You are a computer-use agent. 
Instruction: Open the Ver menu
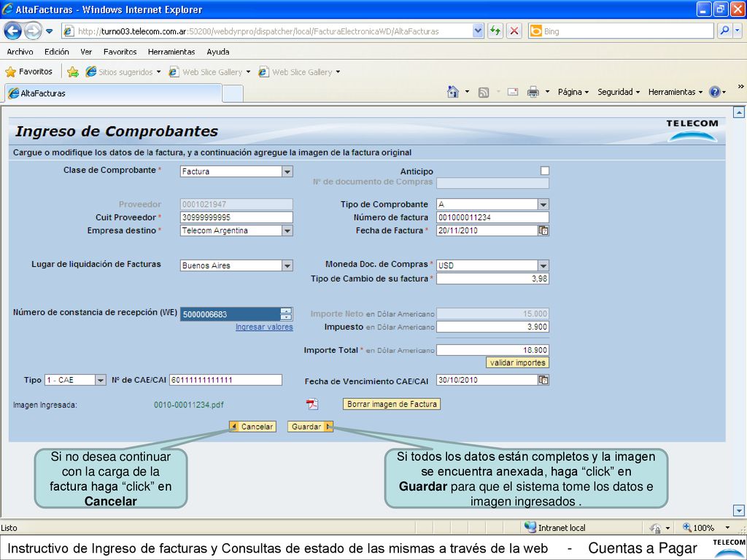pyautogui.click(x=86, y=52)
